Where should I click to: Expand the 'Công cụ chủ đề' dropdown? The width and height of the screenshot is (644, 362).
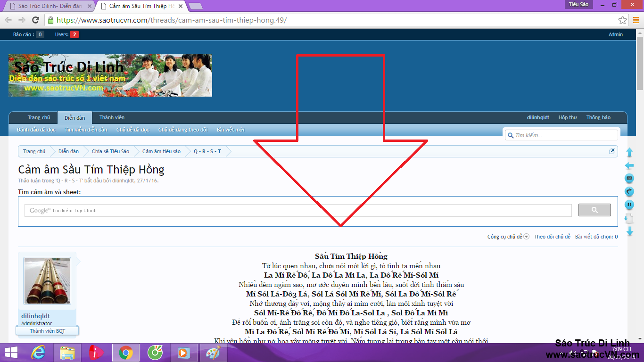(x=508, y=237)
